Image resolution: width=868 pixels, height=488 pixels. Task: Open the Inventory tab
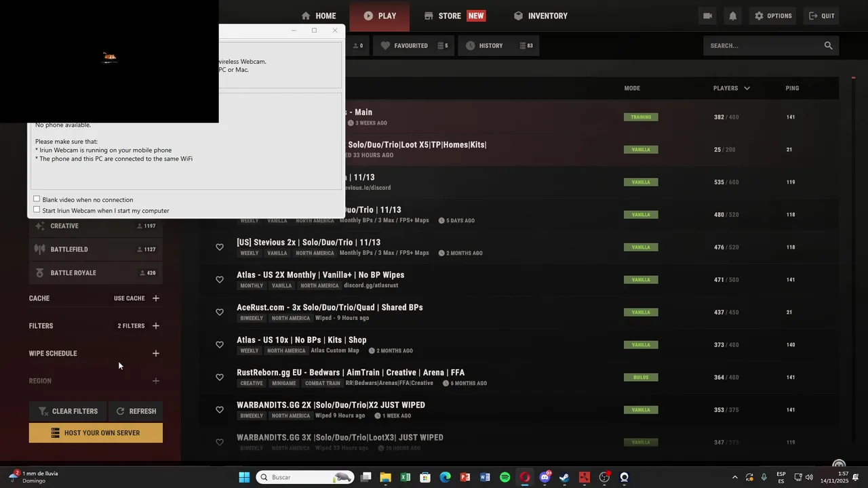pyautogui.click(x=540, y=16)
